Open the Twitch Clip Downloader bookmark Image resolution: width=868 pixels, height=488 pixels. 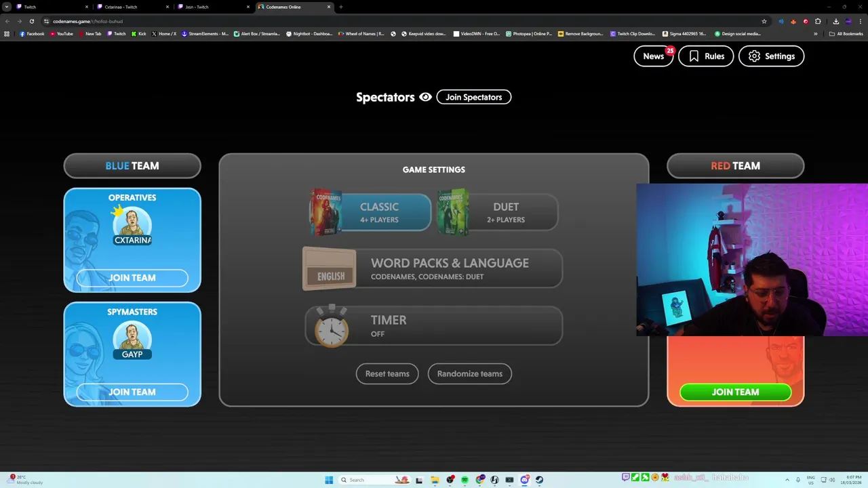(633, 33)
